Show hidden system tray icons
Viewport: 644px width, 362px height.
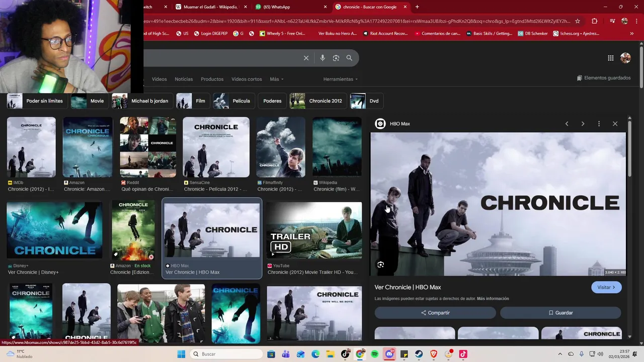point(560,354)
